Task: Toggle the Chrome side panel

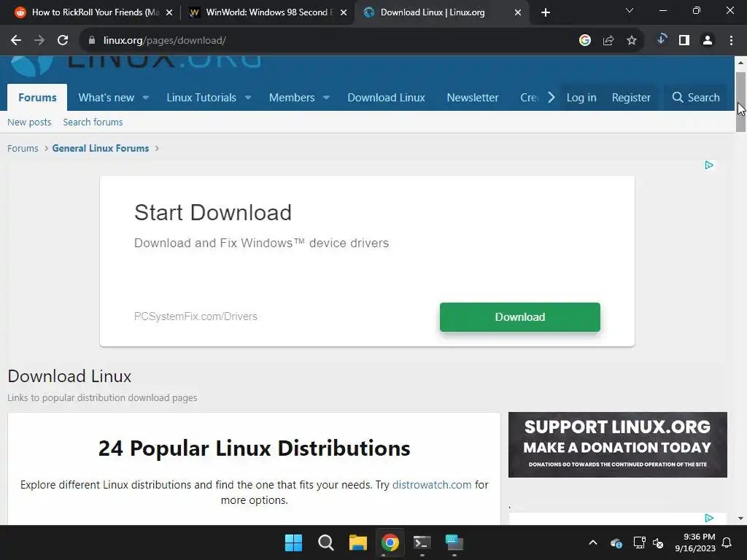Action: pyautogui.click(x=684, y=41)
